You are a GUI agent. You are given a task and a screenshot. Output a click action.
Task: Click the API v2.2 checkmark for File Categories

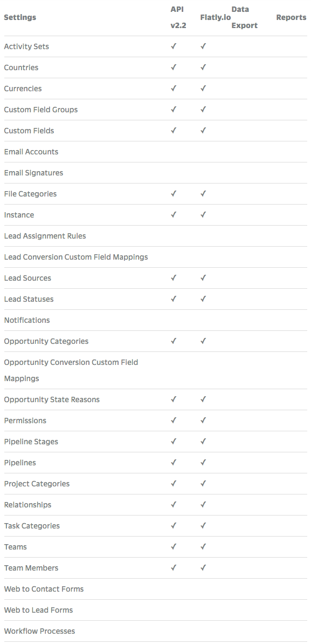click(x=174, y=194)
